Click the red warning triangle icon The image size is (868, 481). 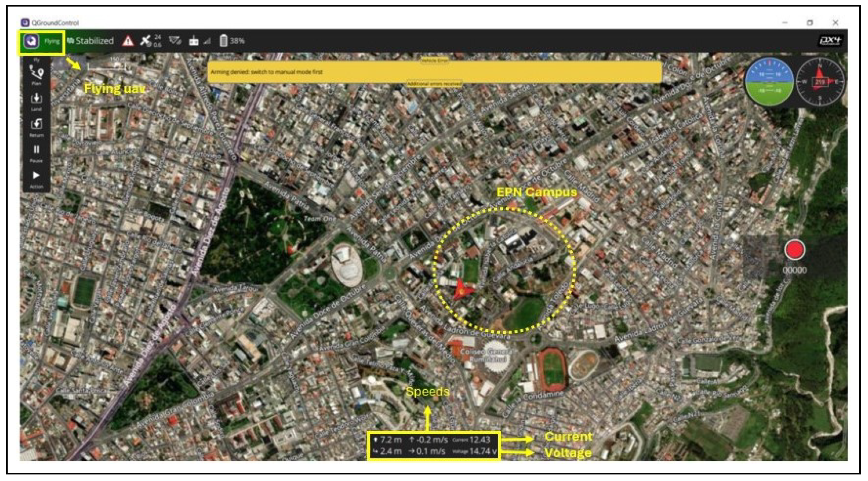[128, 41]
